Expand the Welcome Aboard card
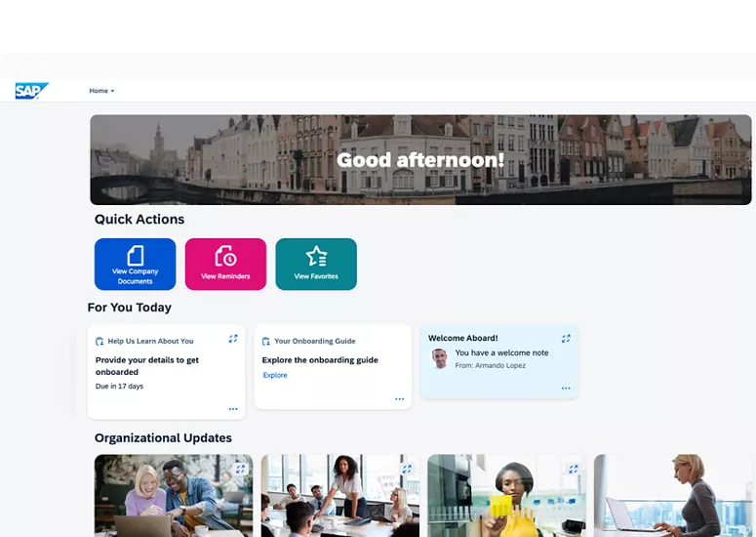756x537 pixels. click(566, 338)
